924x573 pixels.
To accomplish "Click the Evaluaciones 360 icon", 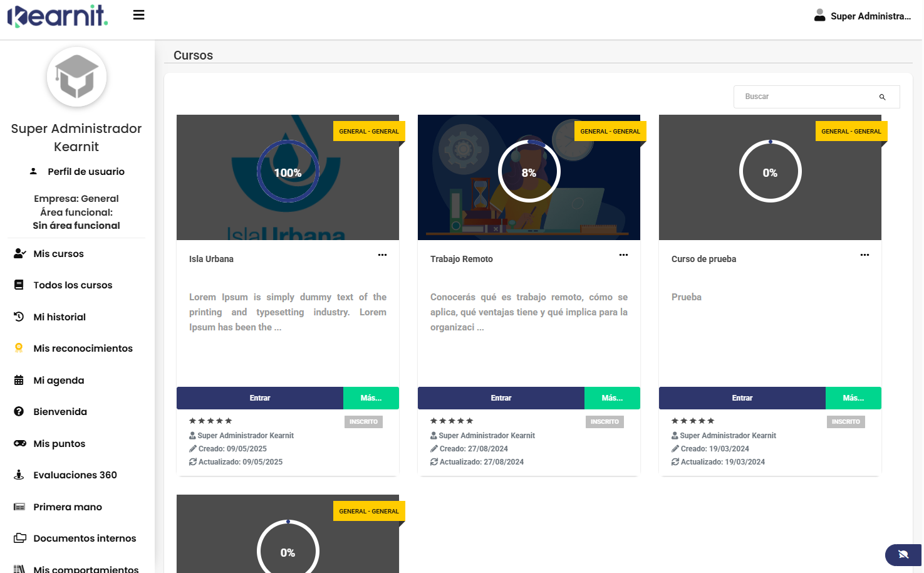I will (19, 475).
